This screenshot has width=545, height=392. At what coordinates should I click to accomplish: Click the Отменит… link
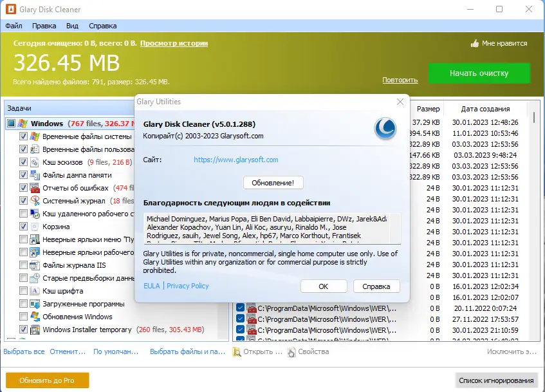[68, 351]
